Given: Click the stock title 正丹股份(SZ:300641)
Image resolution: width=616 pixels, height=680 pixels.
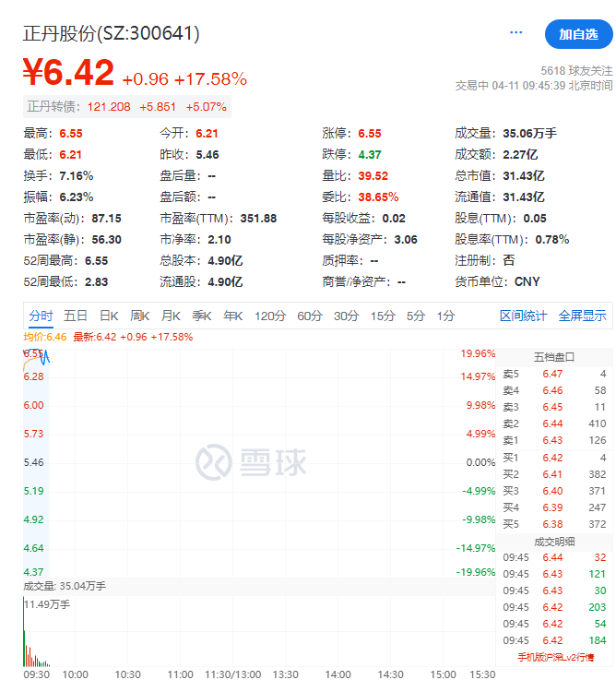Looking at the screenshot, I should click(111, 33).
